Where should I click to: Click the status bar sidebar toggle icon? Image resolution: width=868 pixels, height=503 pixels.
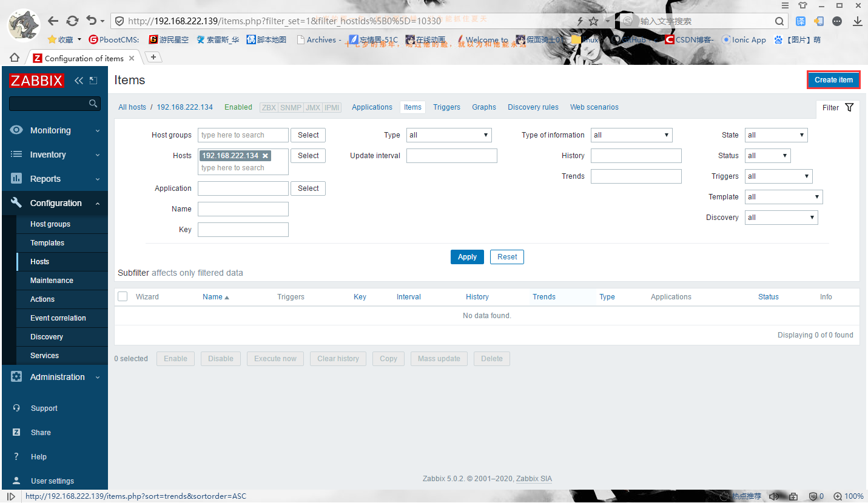[x=11, y=496]
